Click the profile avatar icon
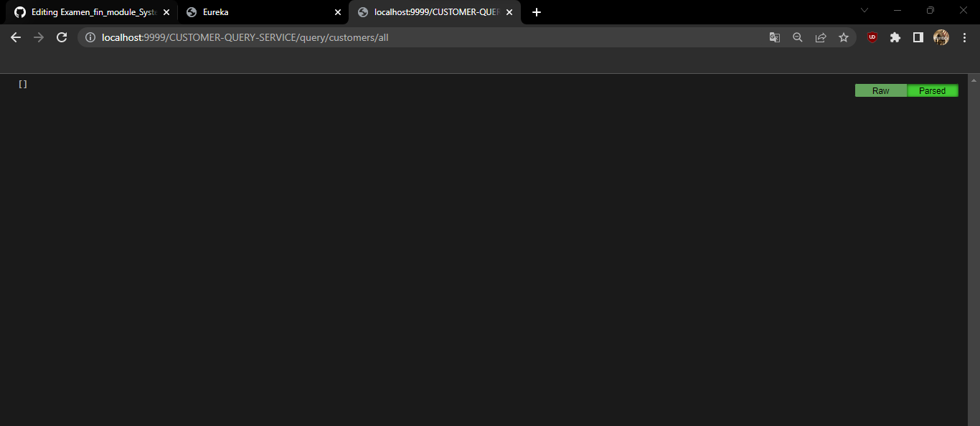 (x=941, y=37)
